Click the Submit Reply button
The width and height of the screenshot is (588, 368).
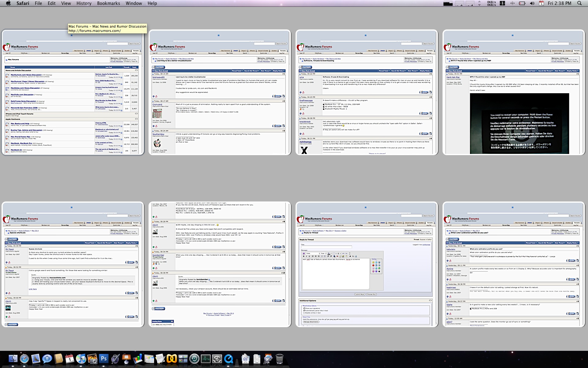point(360,294)
